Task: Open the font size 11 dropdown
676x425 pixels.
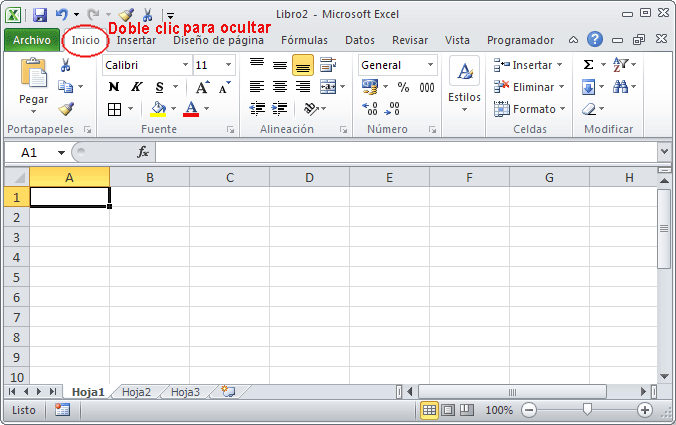Action: click(228, 65)
